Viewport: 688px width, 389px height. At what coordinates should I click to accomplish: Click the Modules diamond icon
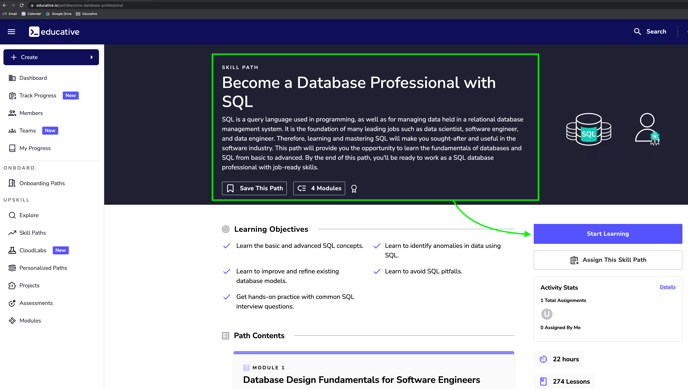coord(12,321)
